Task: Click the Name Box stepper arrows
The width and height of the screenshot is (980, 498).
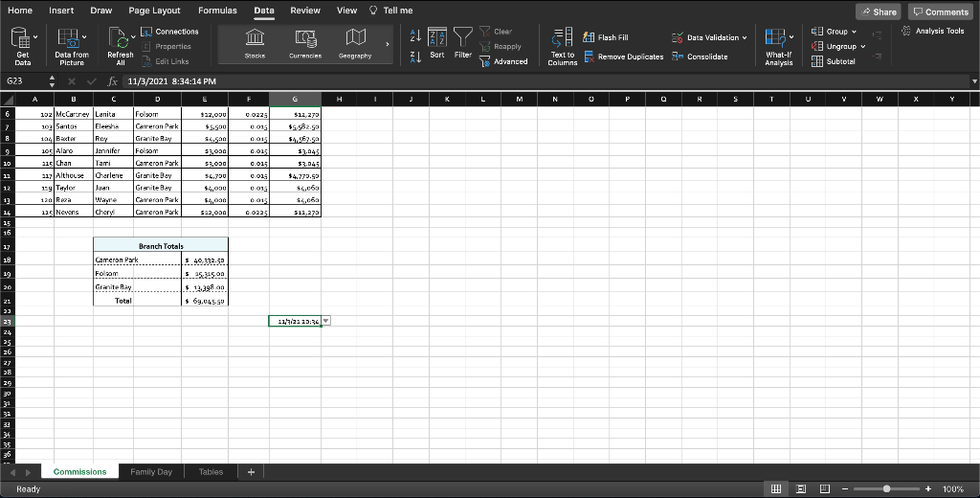Action: [52, 81]
